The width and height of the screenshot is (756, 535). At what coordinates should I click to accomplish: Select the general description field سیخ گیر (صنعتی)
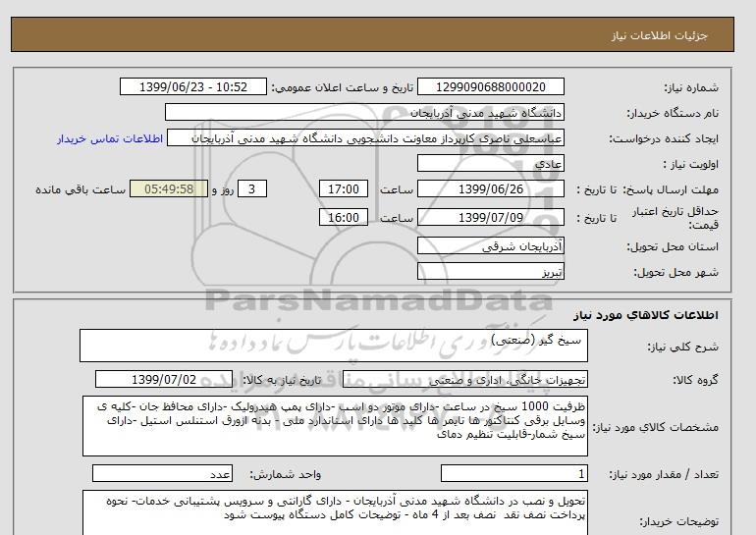[x=334, y=346]
